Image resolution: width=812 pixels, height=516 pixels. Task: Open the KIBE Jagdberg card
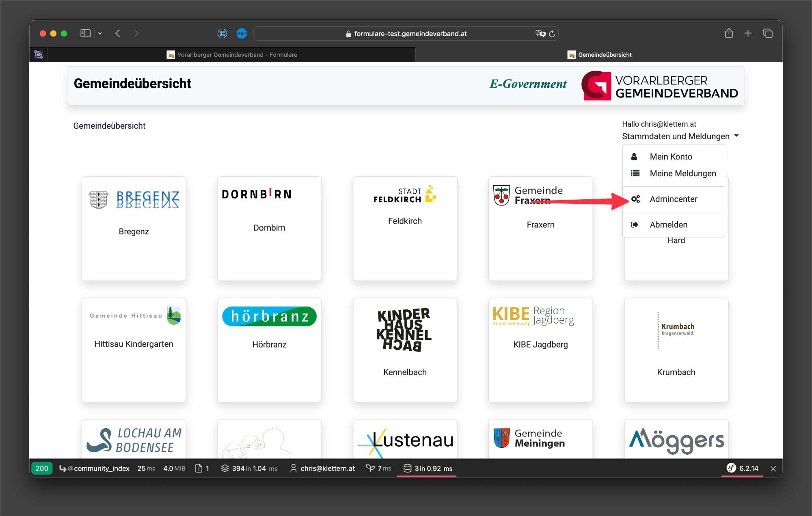tap(541, 350)
